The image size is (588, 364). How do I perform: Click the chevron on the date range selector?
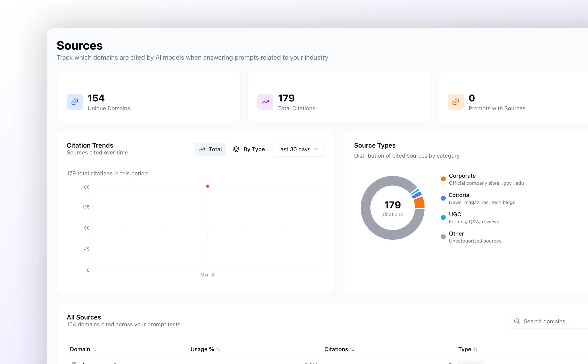point(316,149)
